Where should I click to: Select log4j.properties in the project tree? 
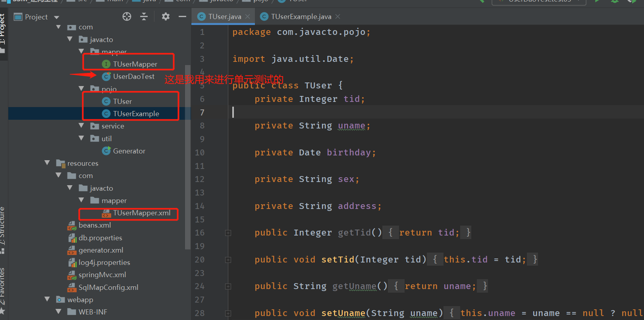(x=104, y=263)
